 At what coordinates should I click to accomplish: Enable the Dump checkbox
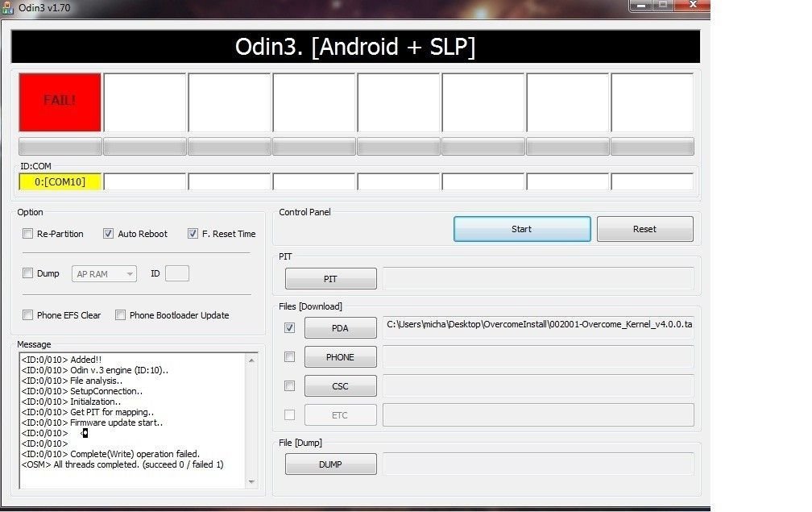[28, 273]
